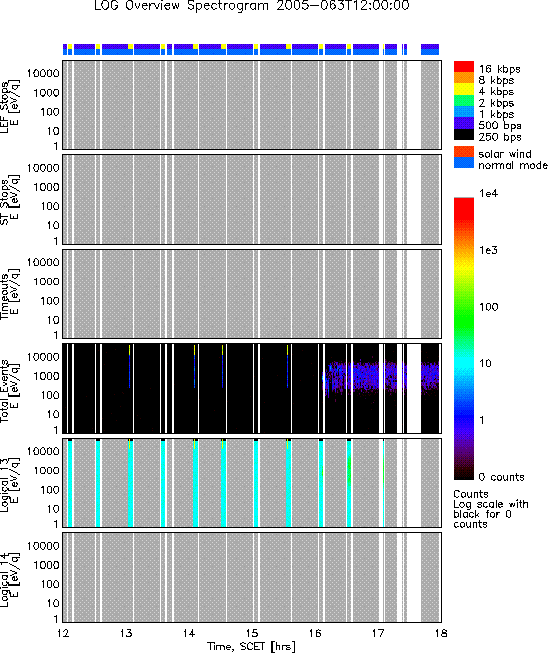Image resolution: width=548 pixels, height=653 pixels.
Task: Click the cyan Logical 13 stripe near 16.5 hours
Action: [x=349, y=483]
